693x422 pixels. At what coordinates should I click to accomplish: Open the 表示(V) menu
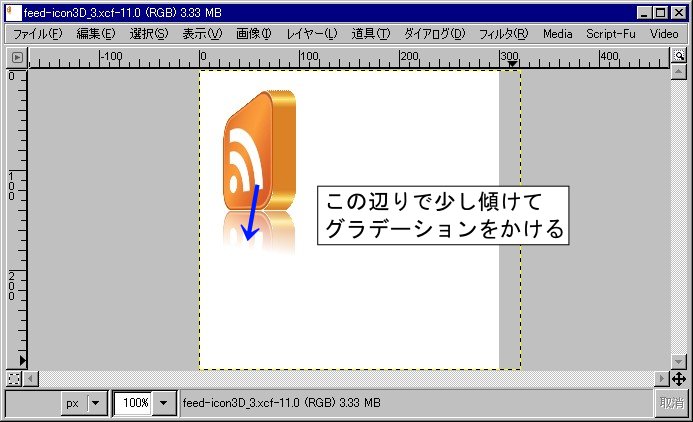coord(202,34)
